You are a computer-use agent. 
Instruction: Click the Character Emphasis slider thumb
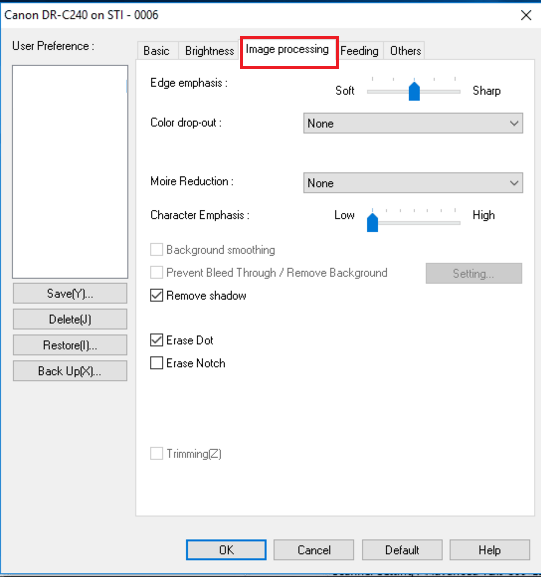coord(372,223)
